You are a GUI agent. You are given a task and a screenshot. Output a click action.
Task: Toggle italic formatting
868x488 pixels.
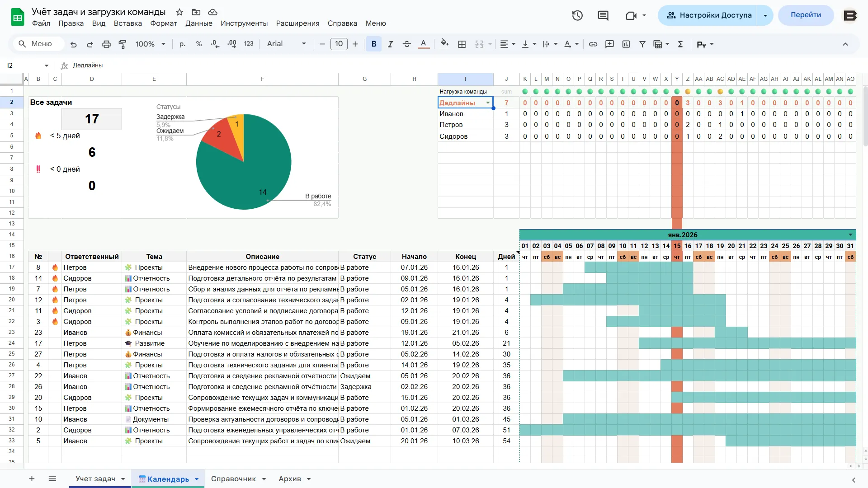tap(390, 44)
